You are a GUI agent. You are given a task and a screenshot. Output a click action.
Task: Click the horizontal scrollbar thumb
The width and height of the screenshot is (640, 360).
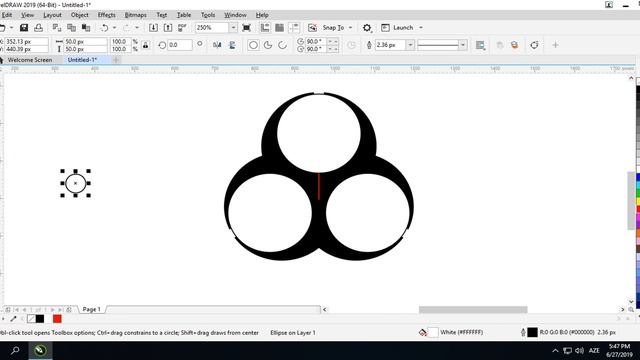tap(473, 310)
